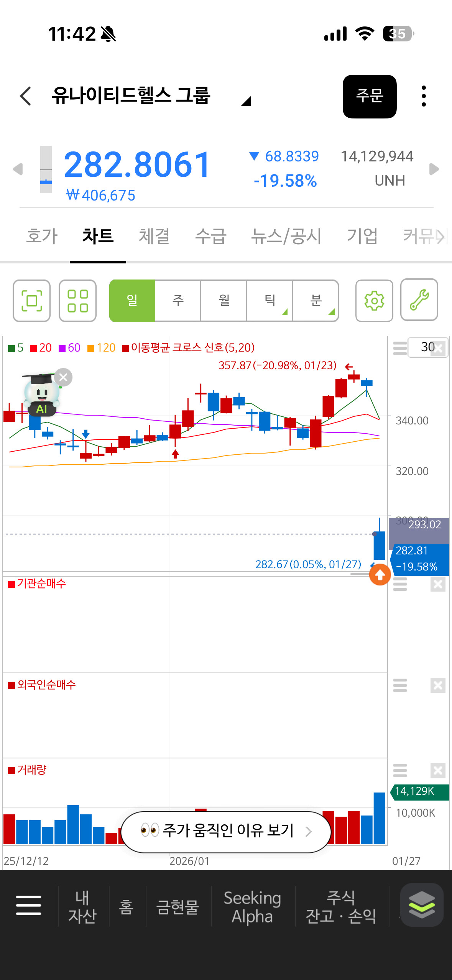Tap the current price 282.8061
Screen dimensions: 452x980
pyautogui.click(x=137, y=164)
